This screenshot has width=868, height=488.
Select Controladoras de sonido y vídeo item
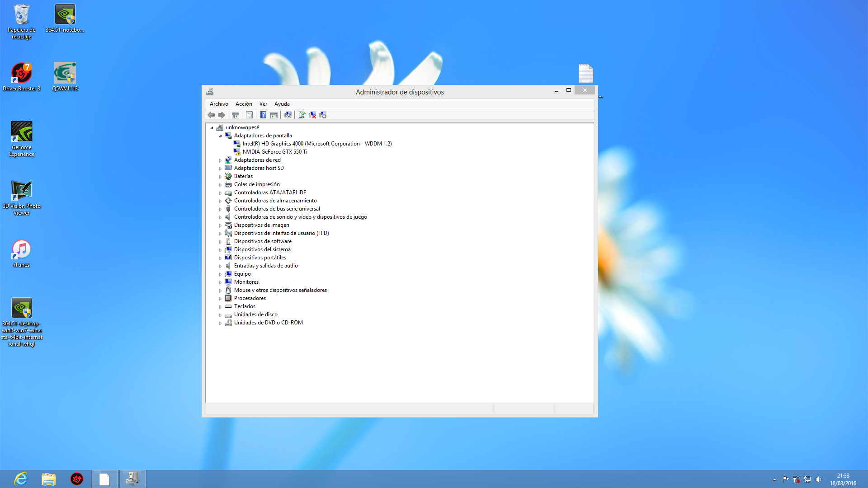pyautogui.click(x=300, y=217)
